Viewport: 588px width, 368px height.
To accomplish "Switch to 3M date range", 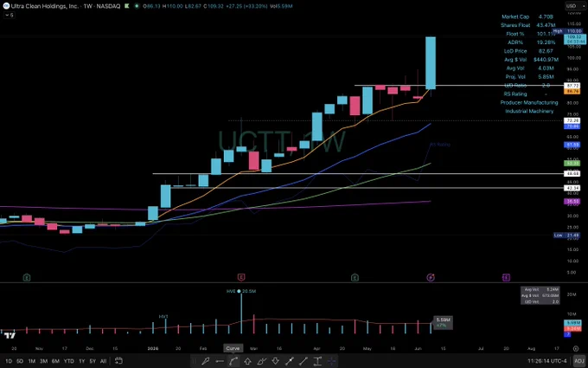I will (x=43, y=361).
